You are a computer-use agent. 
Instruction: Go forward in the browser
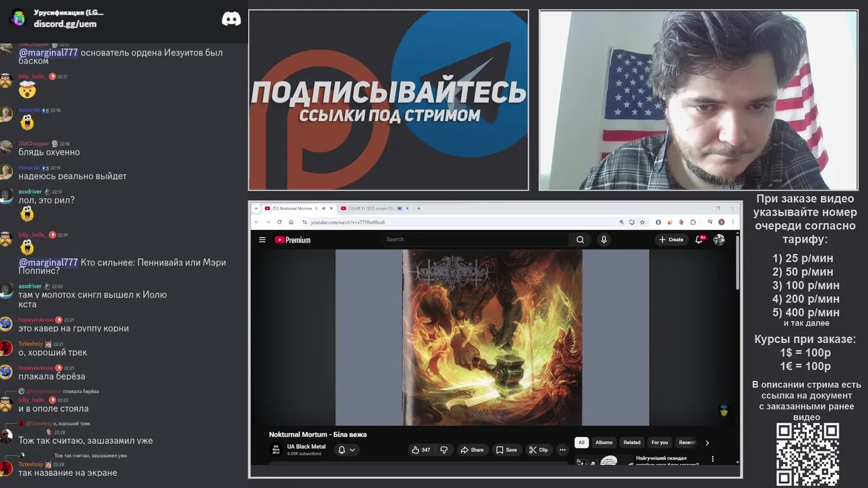268,222
